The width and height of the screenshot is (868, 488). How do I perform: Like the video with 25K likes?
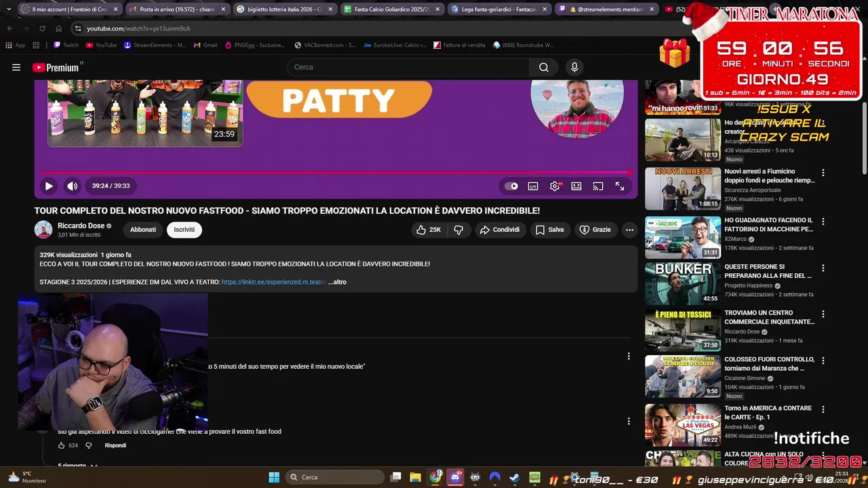429,230
